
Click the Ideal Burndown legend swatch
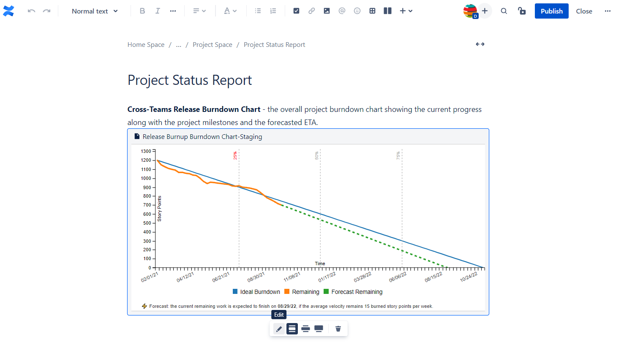click(x=235, y=291)
